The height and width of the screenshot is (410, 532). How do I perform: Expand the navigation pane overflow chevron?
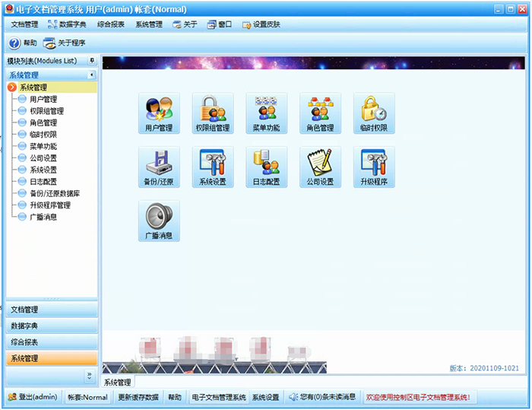89,375
